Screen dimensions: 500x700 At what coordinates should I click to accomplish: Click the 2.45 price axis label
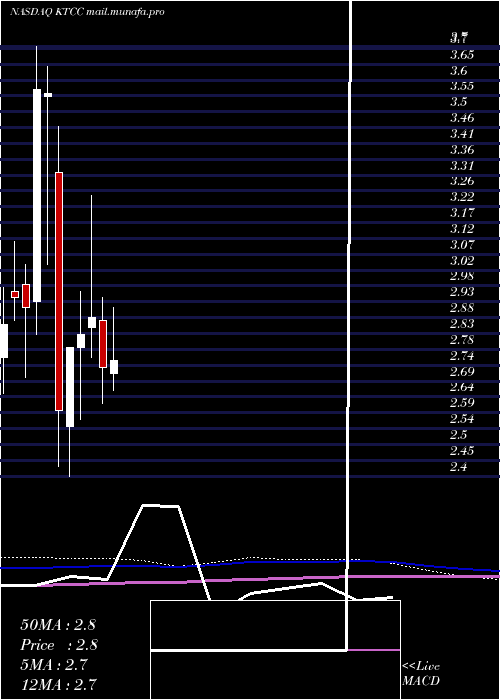462,450
